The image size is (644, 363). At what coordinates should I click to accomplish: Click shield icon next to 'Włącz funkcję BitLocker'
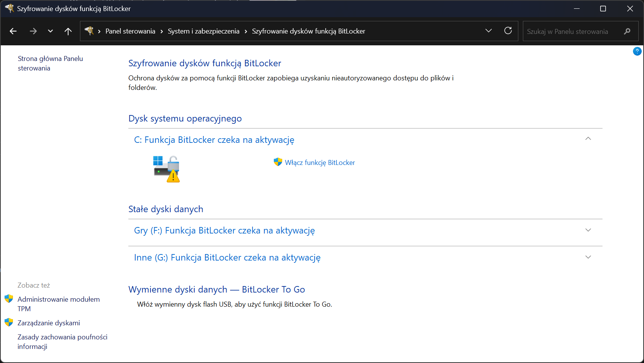point(278,162)
